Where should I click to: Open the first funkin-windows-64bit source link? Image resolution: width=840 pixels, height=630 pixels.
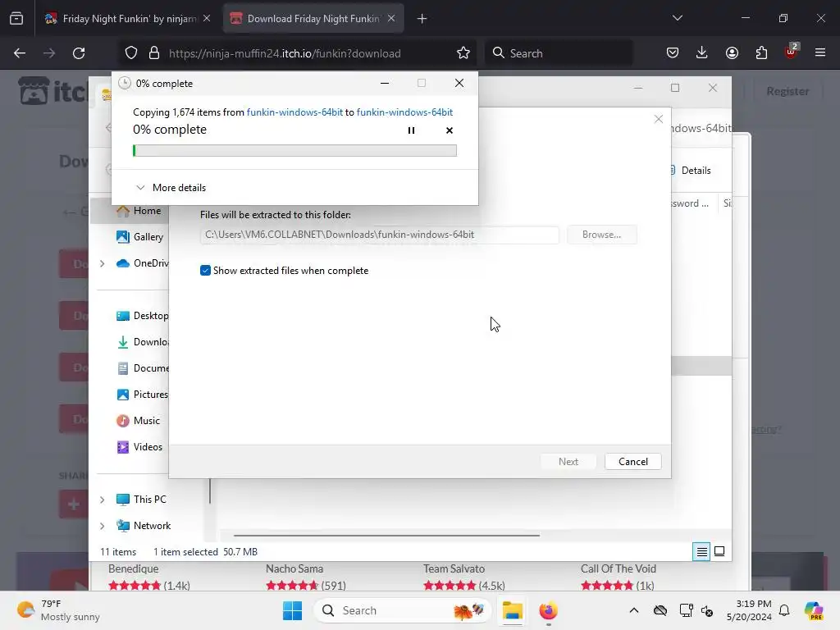click(294, 112)
